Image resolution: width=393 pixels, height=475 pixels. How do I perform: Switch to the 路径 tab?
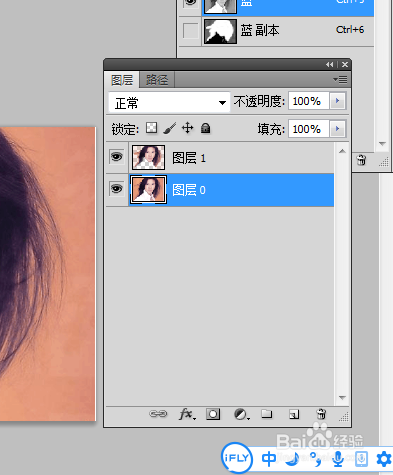(x=157, y=80)
